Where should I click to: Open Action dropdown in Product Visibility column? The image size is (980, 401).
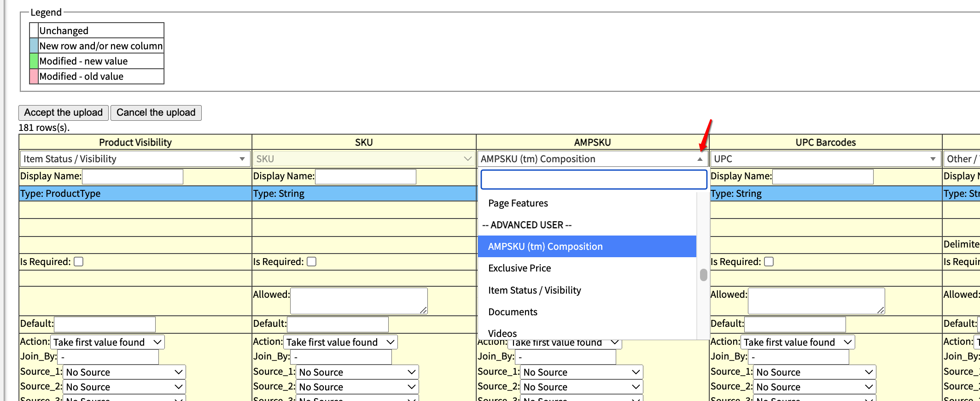point(107,342)
